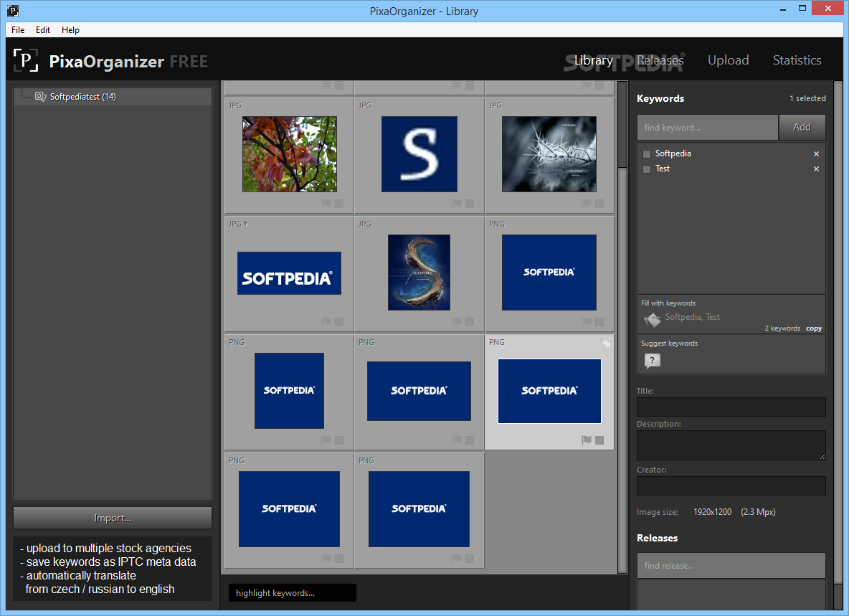The height and width of the screenshot is (616, 849).
Task: Select the wide SOFTPEDIA JPG thumbnail
Action: (x=289, y=273)
